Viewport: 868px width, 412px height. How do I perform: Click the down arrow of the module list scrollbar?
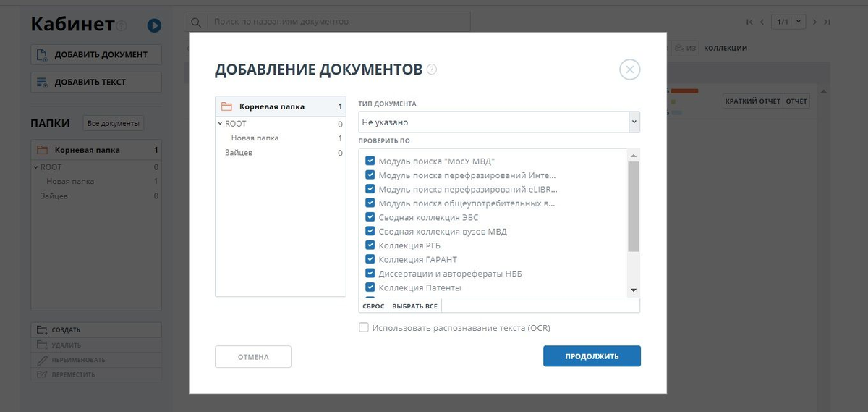(x=634, y=290)
